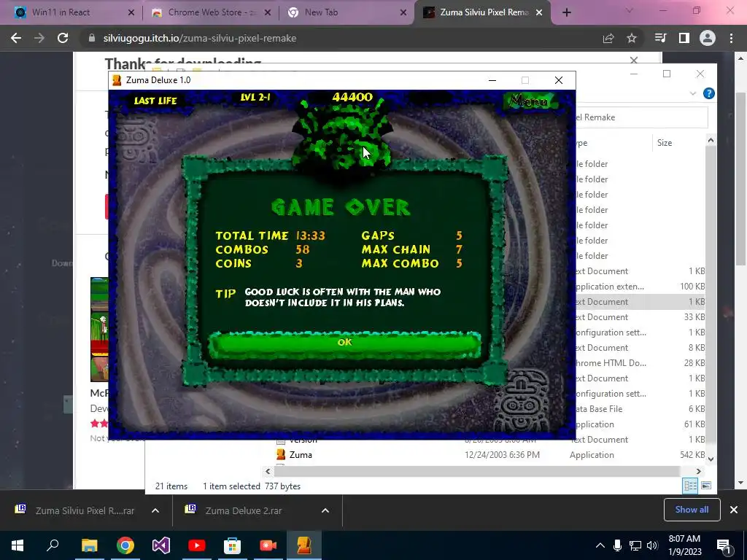The height and width of the screenshot is (560, 747).
Task: Open the clock and date 8:07 AM
Action: 684,545
